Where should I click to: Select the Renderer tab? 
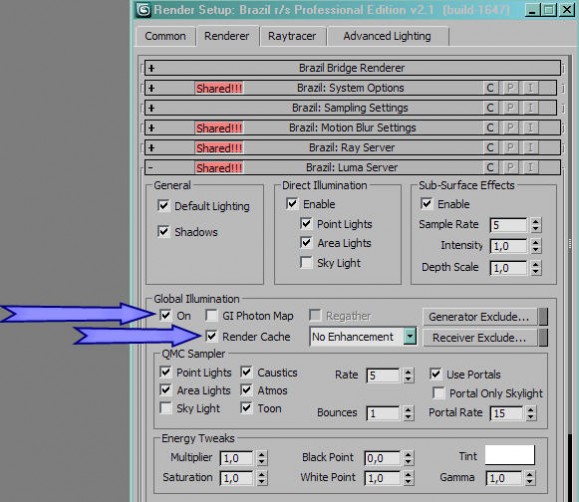[x=227, y=36]
